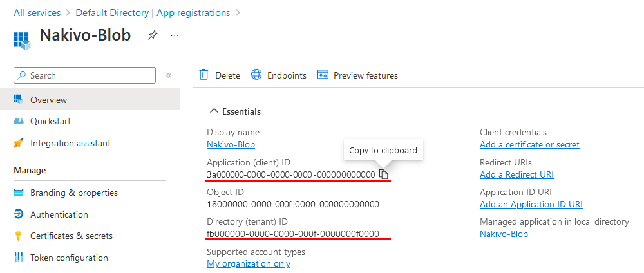This screenshot has width=644, height=273.
Task: Go to Branding & properties
Action: (73, 193)
